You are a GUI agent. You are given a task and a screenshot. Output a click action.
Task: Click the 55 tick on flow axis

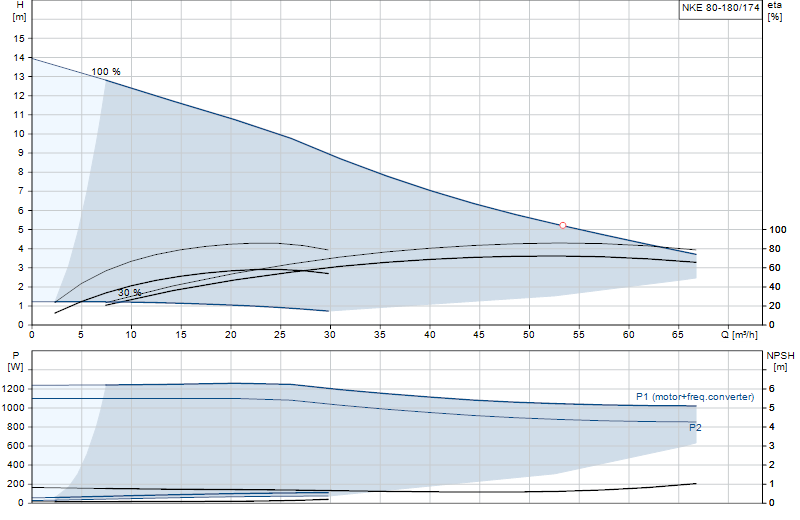pyautogui.click(x=579, y=335)
